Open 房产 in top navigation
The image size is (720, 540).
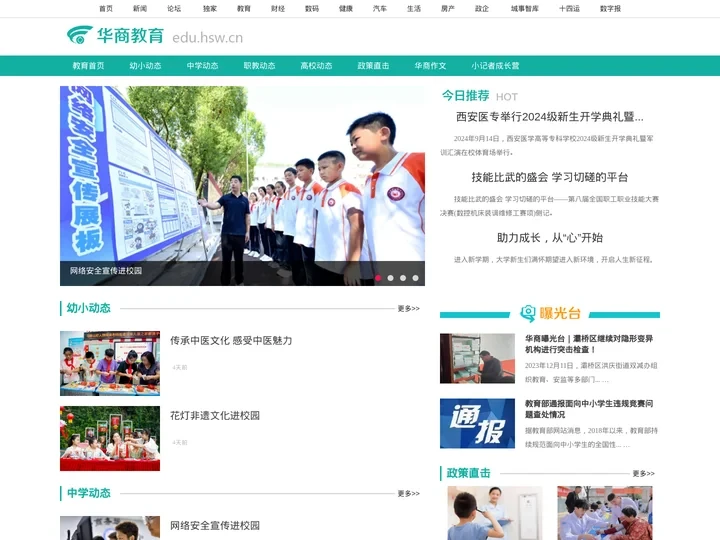(x=448, y=9)
